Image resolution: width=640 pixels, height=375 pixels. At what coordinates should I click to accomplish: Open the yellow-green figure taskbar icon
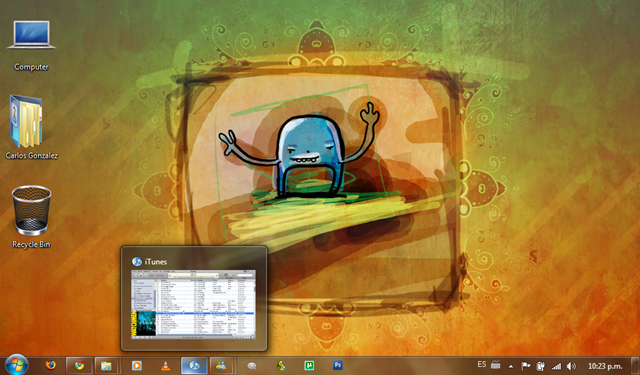click(281, 365)
